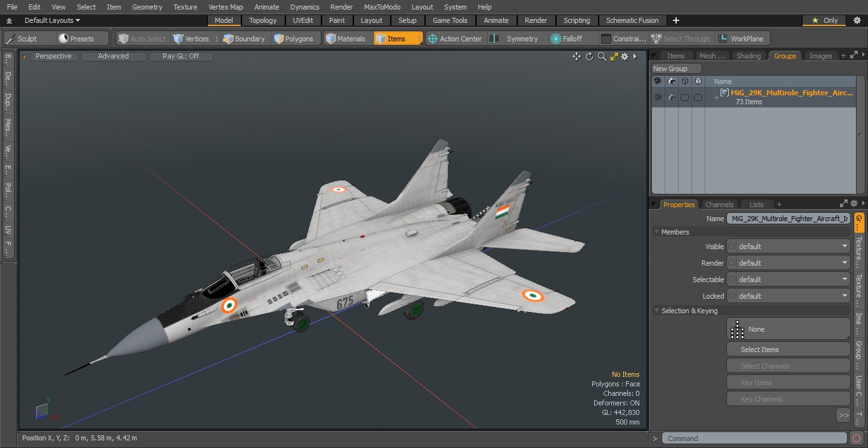Open layout settings gear at top right
Viewport: 868px width, 448px height.
[x=857, y=20]
